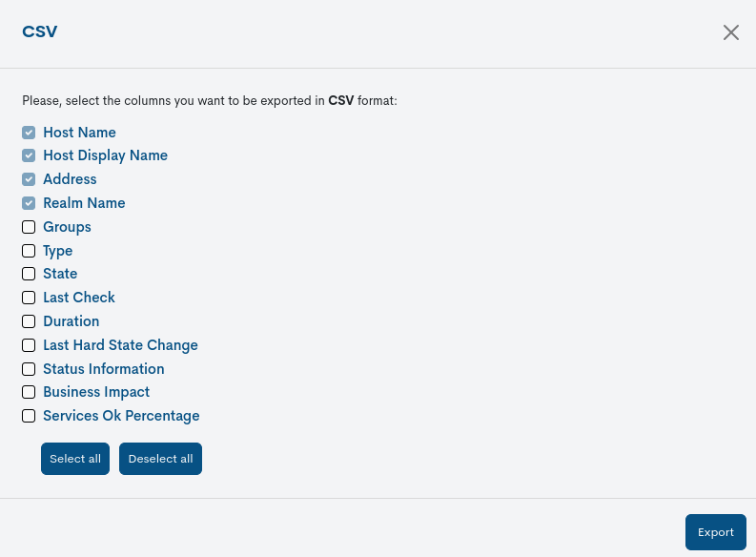Close the CSV export dialog
Screen dimensions: 756x557
pyautogui.click(x=731, y=32)
